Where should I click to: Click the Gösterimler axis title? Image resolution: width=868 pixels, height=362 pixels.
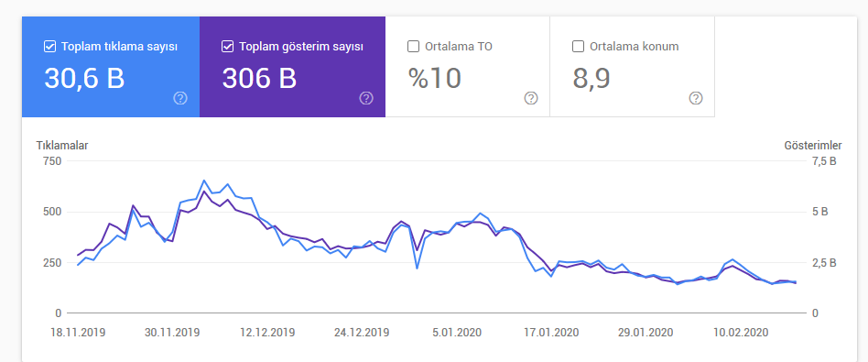[x=813, y=146]
